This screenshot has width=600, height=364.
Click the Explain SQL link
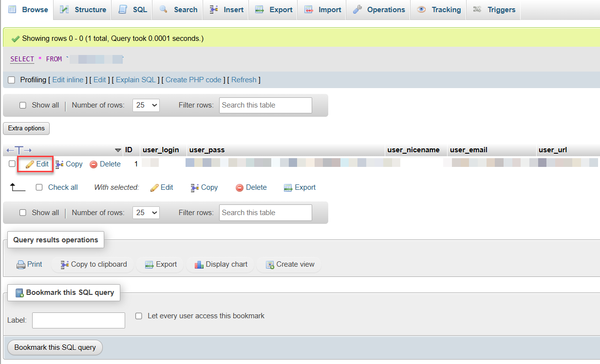tap(136, 80)
